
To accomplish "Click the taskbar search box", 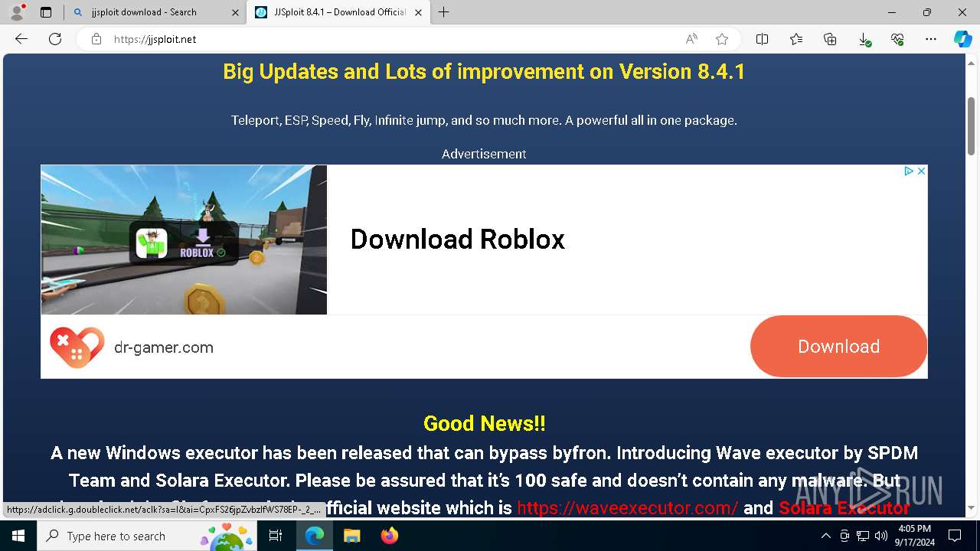I will pyautogui.click(x=147, y=536).
